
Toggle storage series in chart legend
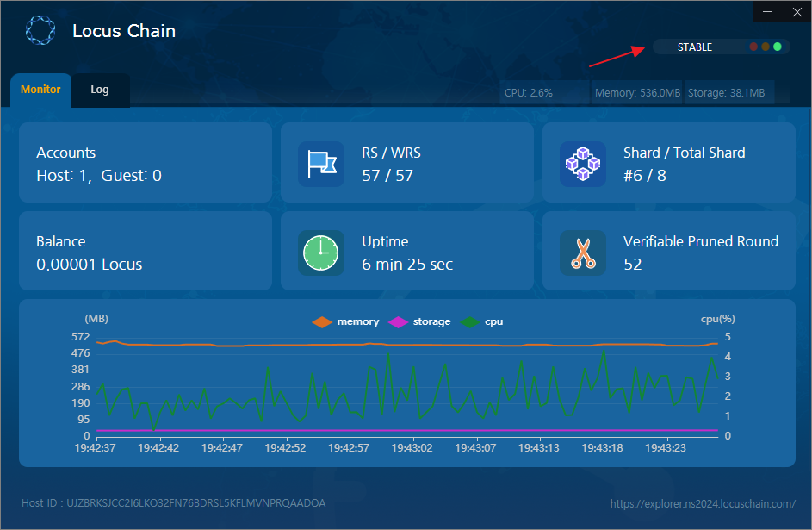pyautogui.click(x=420, y=321)
